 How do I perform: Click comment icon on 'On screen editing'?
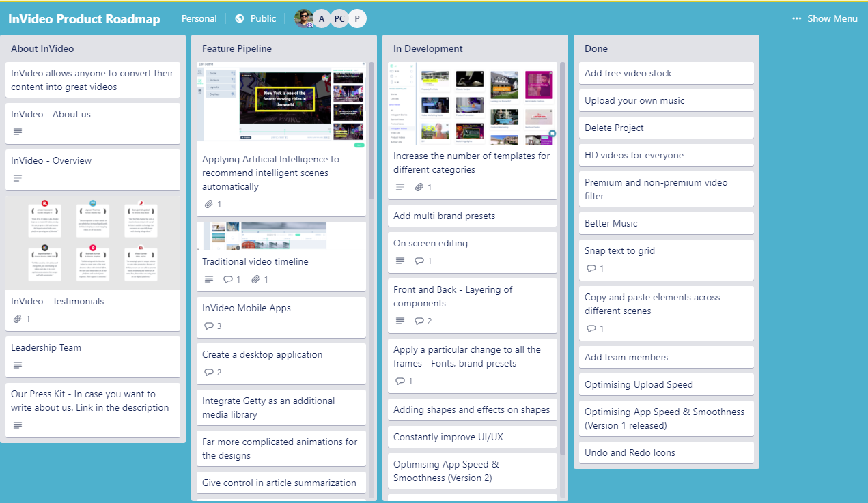(419, 261)
